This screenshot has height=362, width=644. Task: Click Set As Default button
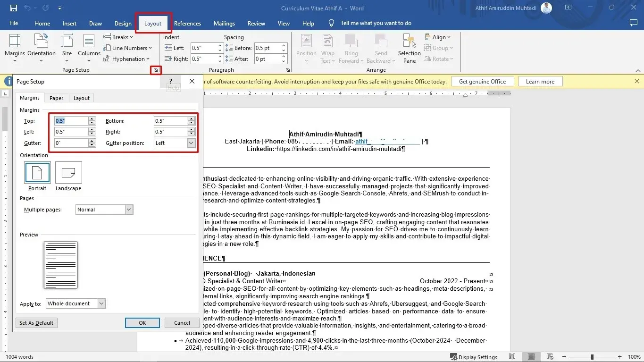coord(36,323)
